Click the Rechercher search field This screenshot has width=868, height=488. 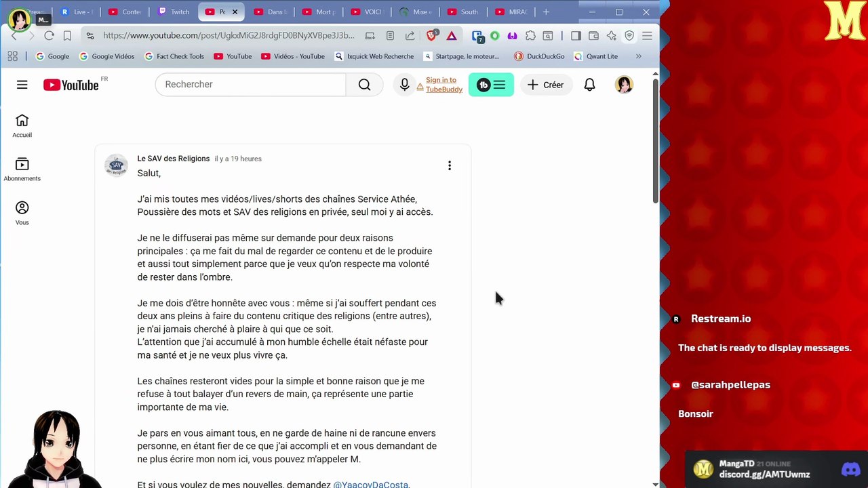pyautogui.click(x=250, y=85)
